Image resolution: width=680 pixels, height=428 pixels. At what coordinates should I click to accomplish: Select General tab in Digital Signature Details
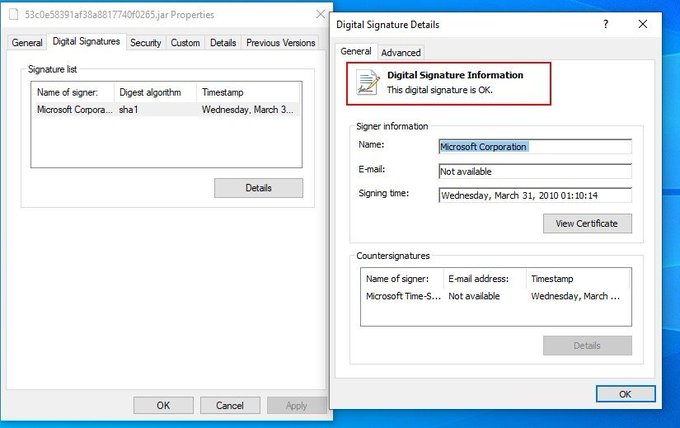pos(356,51)
